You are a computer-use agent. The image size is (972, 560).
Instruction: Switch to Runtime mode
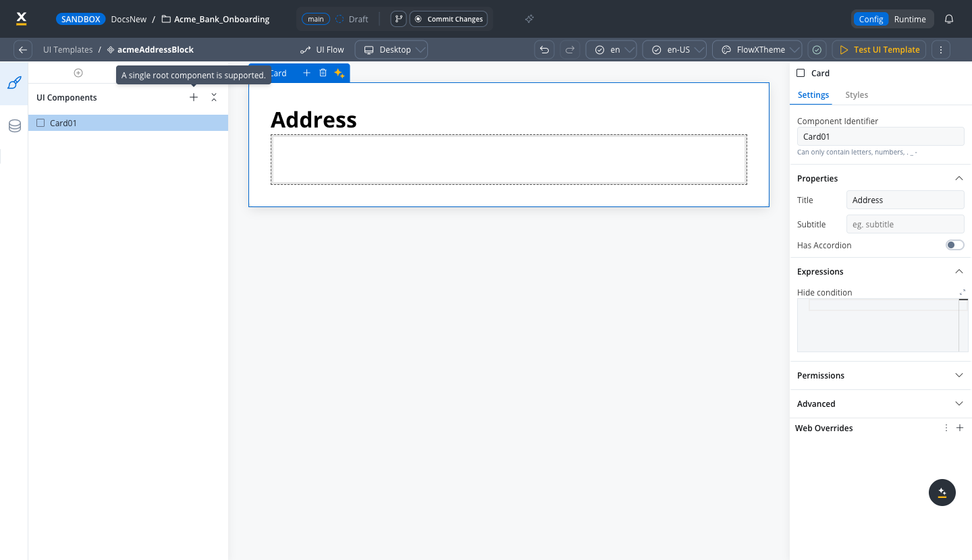tap(910, 19)
